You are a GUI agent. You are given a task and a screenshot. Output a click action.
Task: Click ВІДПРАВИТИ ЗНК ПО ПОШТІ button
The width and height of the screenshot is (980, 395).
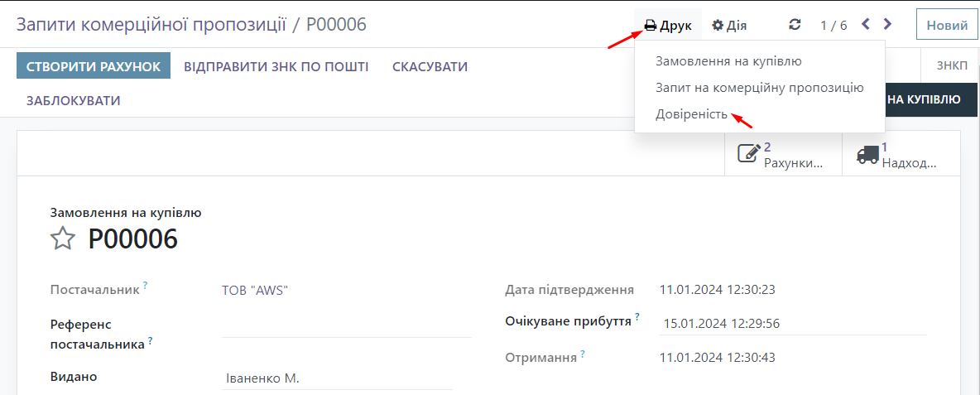pos(276,66)
